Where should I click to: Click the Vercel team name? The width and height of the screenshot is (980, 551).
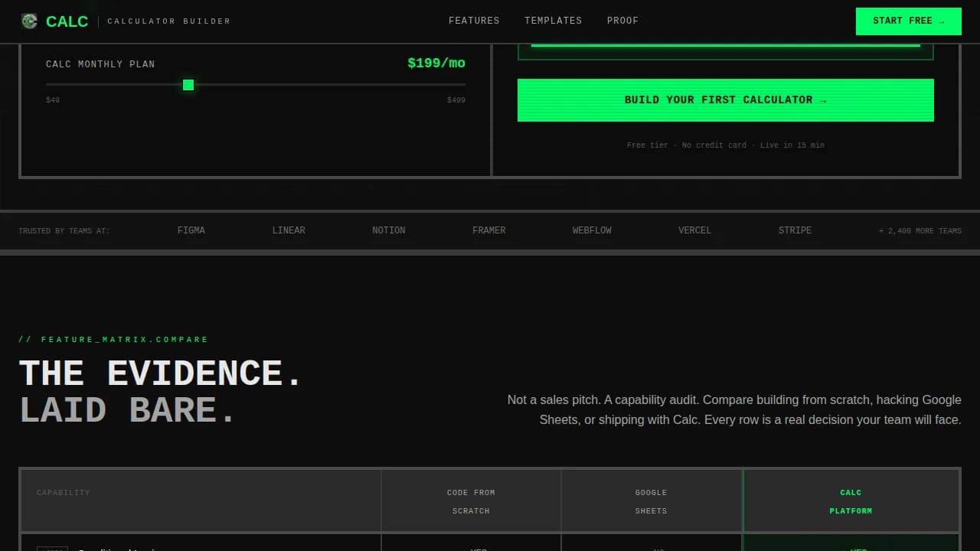tap(694, 230)
